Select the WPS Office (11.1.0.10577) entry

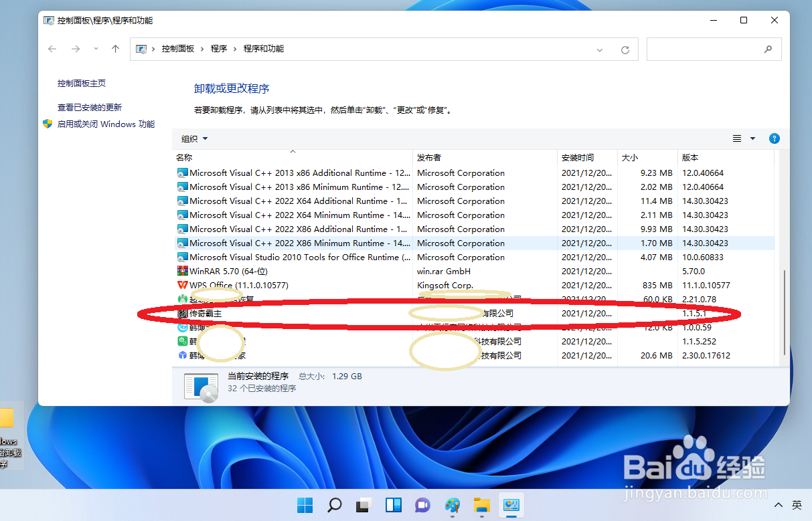pyautogui.click(x=474, y=286)
